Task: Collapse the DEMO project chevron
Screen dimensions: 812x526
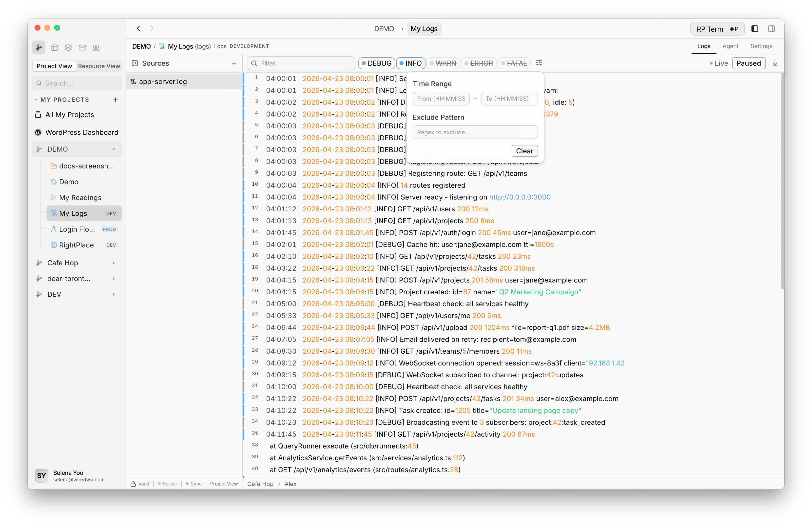Action: coord(113,149)
